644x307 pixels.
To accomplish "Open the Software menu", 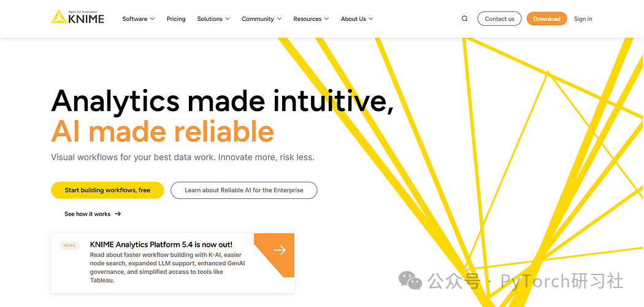I will click(139, 19).
